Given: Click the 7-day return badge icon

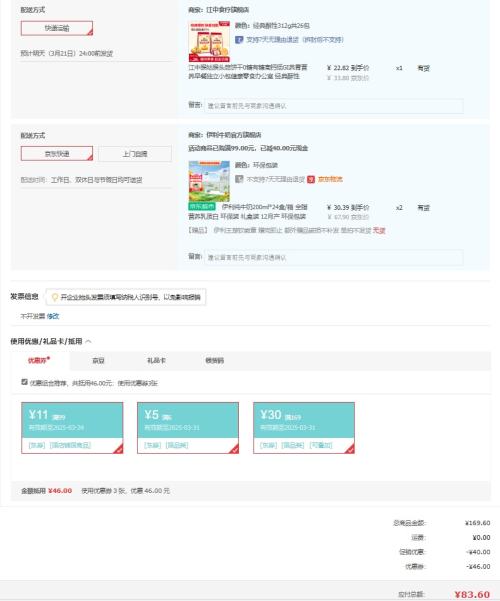Looking at the screenshot, I should tap(239, 39).
